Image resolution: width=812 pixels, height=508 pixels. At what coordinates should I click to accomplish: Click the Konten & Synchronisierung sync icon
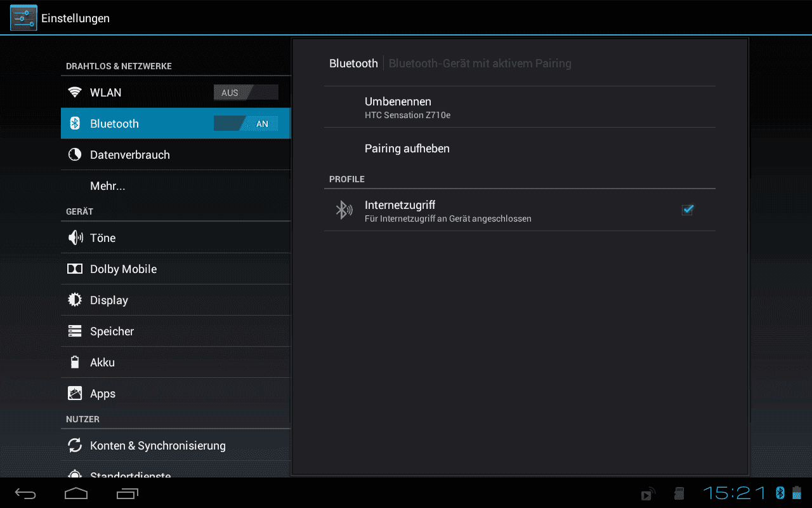click(x=75, y=446)
